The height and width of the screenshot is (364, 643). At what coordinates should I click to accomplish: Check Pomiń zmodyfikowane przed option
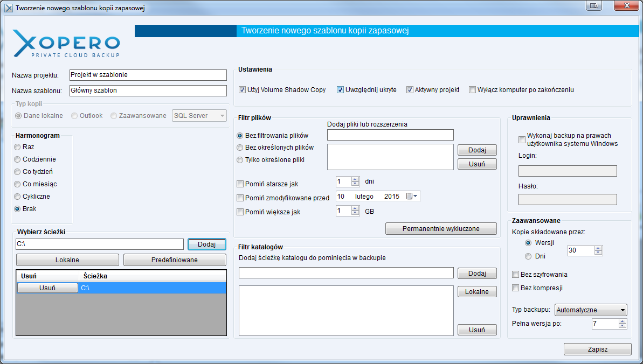pos(240,198)
